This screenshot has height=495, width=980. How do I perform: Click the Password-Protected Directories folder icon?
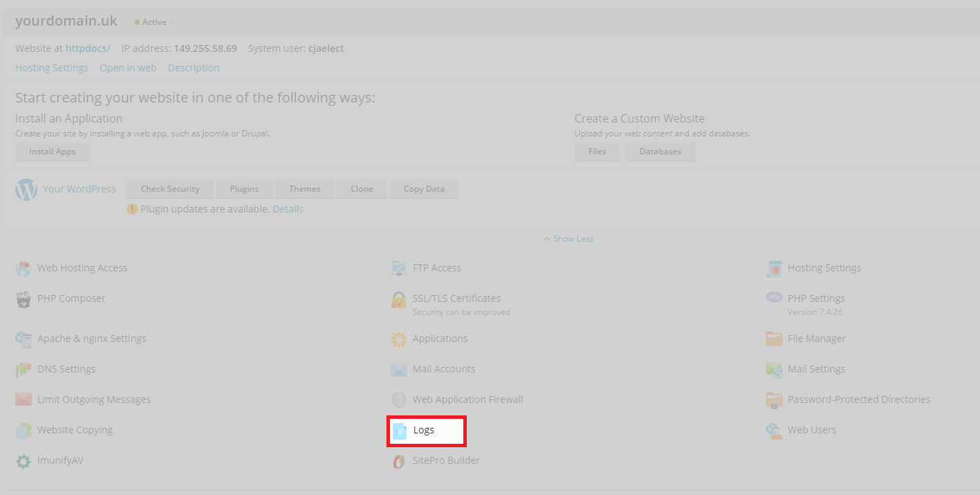pyautogui.click(x=774, y=400)
